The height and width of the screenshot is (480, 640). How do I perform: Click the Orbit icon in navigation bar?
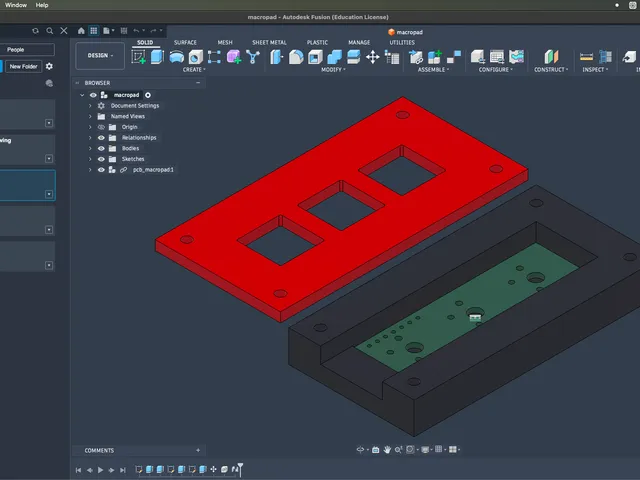point(360,449)
